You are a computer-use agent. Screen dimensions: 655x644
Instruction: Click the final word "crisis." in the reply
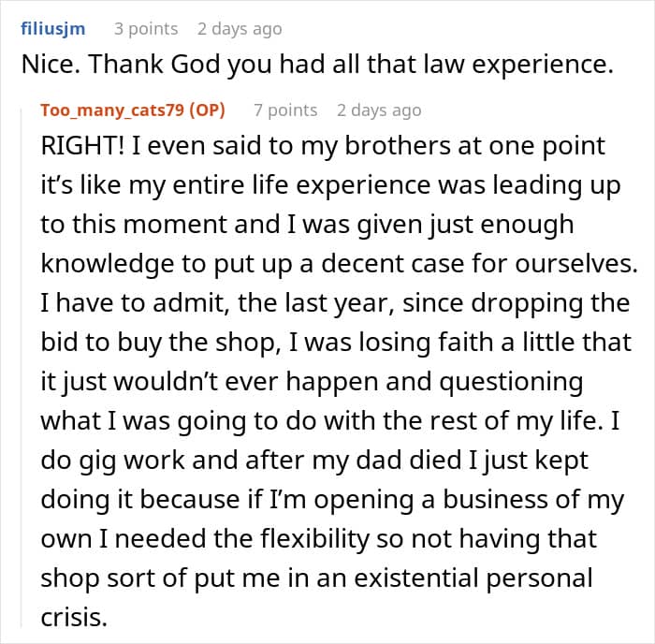click(73, 617)
